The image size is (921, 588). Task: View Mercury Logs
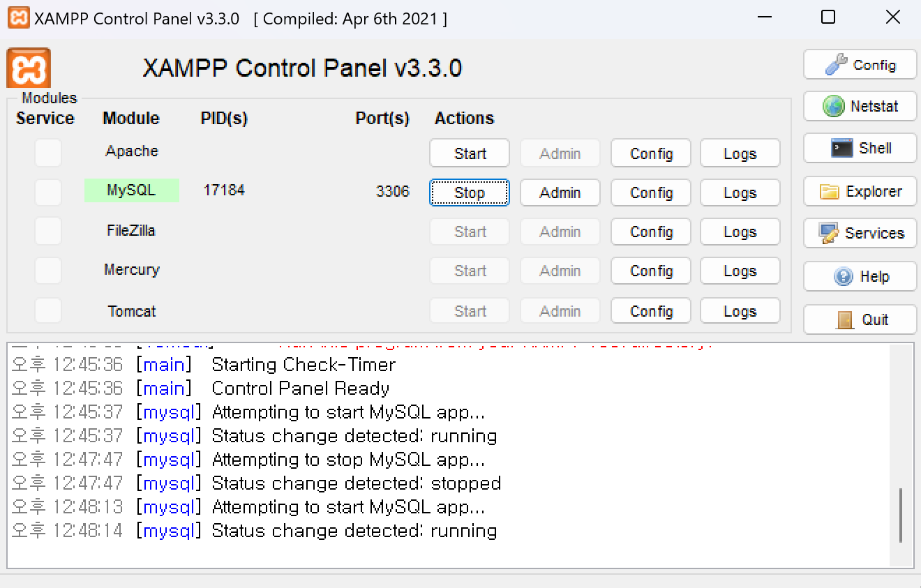click(x=740, y=271)
